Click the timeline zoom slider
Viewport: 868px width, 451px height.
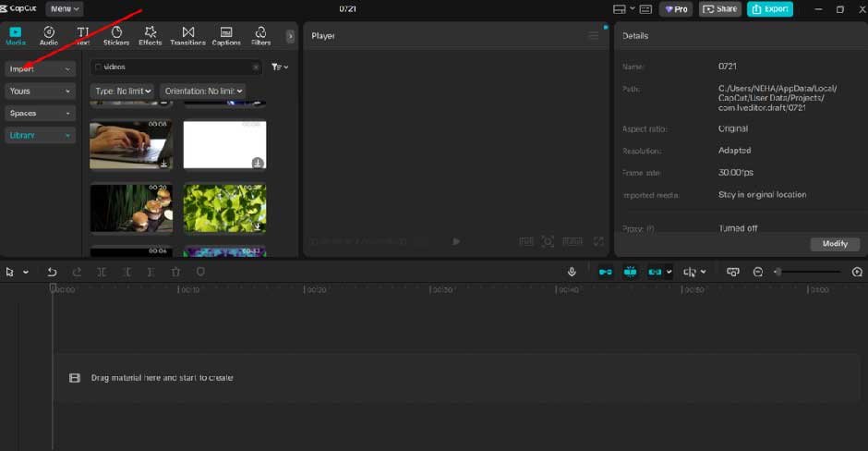coord(808,272)
